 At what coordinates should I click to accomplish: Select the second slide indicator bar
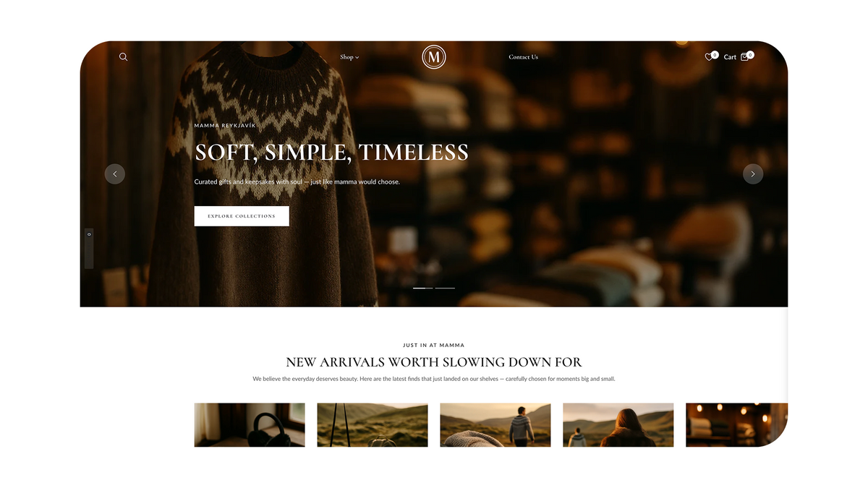point(445,288)
